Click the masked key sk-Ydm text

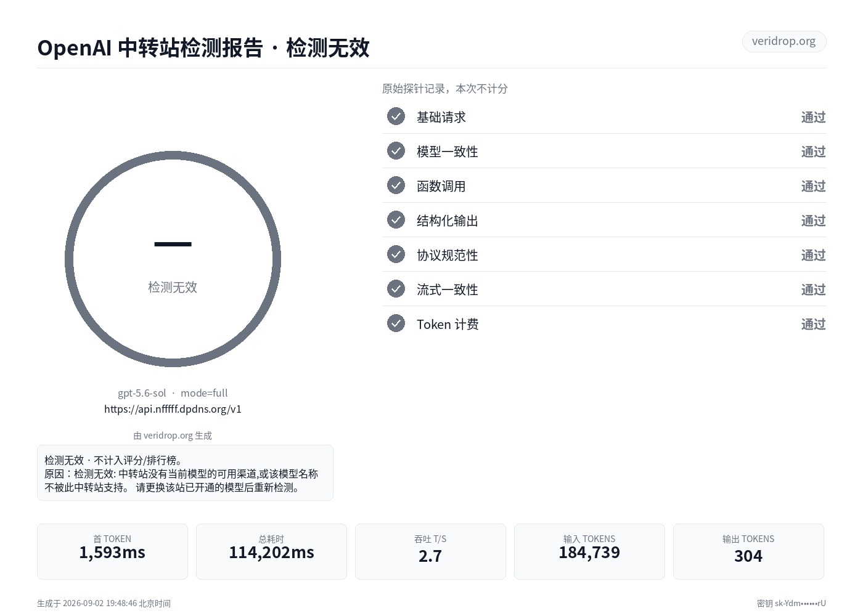(791, 604)
